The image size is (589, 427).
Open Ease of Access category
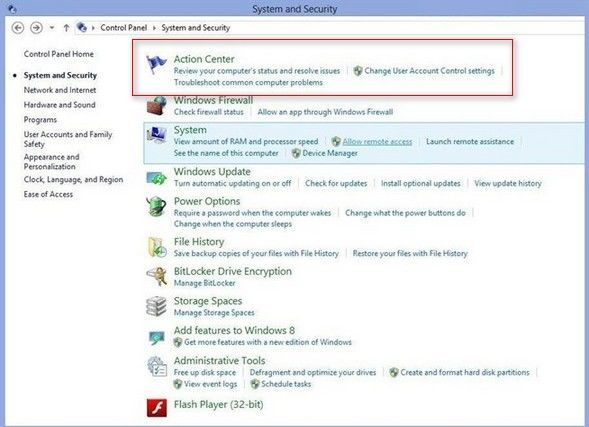pyautogui.click(x=48, y=194)
